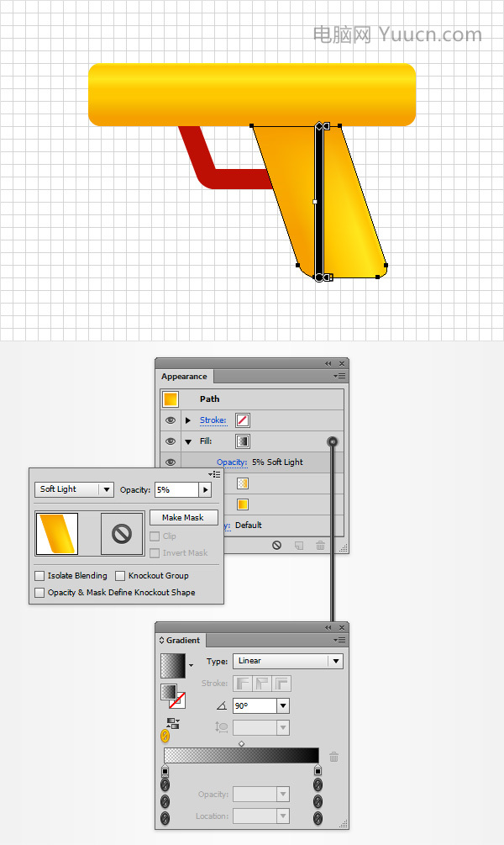Click the aspect ratio icon in Gradient panel
The width and height of the screenshot is (504, 845).
point(221,727)
